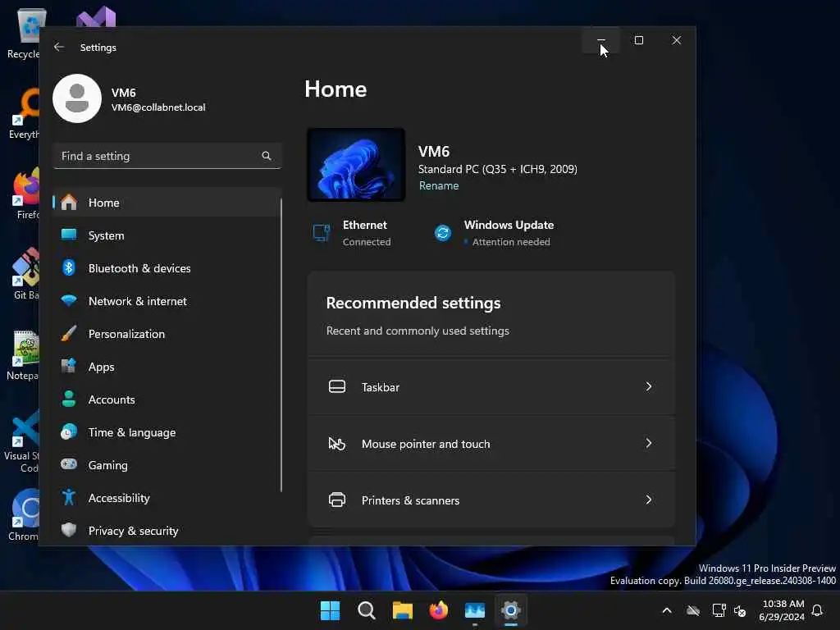
Task: Click the Gaming controller icon
Action: click(x=69, y=464)
